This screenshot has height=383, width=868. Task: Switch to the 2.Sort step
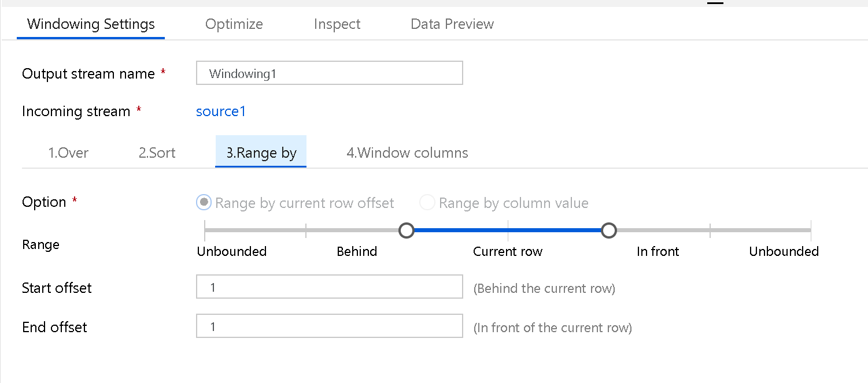pyautogui.click(x=156, y=153)
